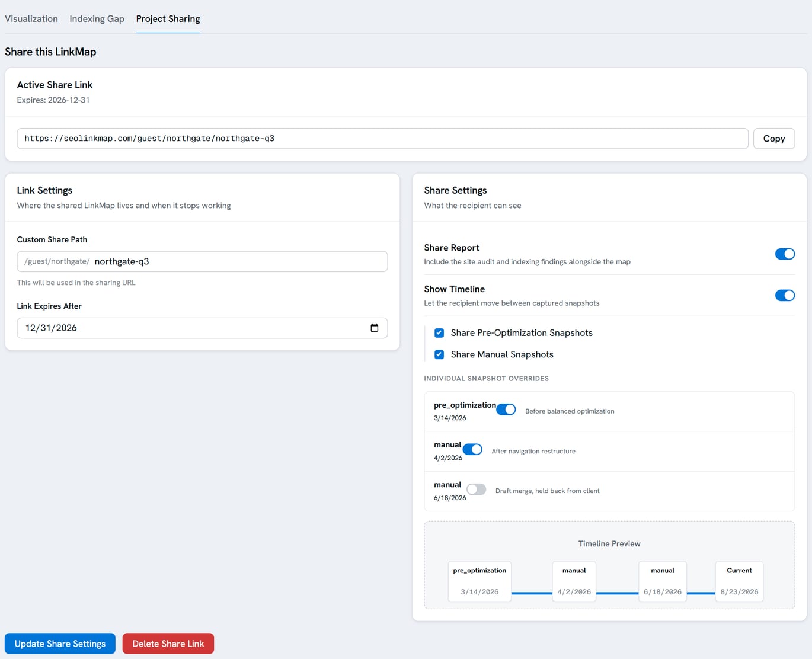Switch to the Visualization tab
This screenshot has width=812, height=659.
pos(31,18)
